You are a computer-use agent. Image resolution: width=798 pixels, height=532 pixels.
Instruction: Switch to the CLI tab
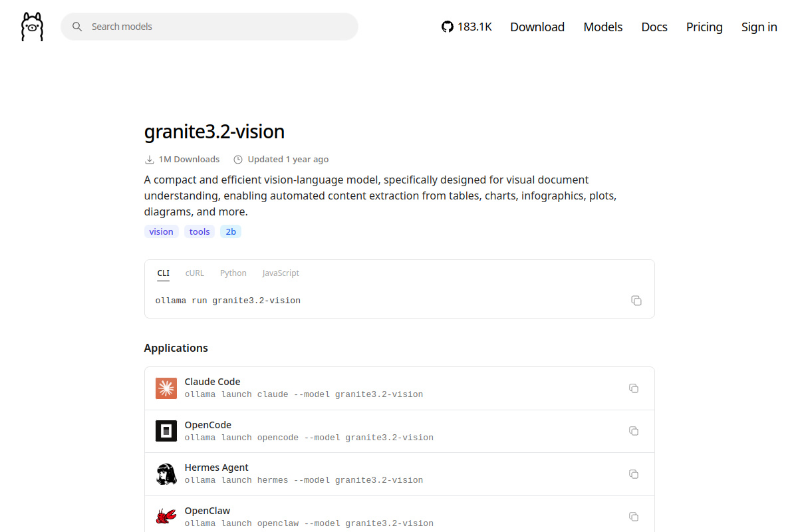[x=163, y=273]
